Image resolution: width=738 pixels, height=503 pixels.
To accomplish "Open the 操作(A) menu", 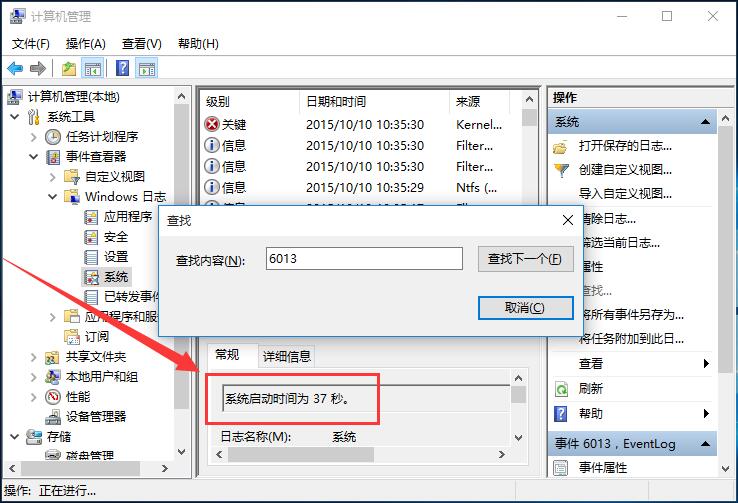I will click(x=85, y=44).
